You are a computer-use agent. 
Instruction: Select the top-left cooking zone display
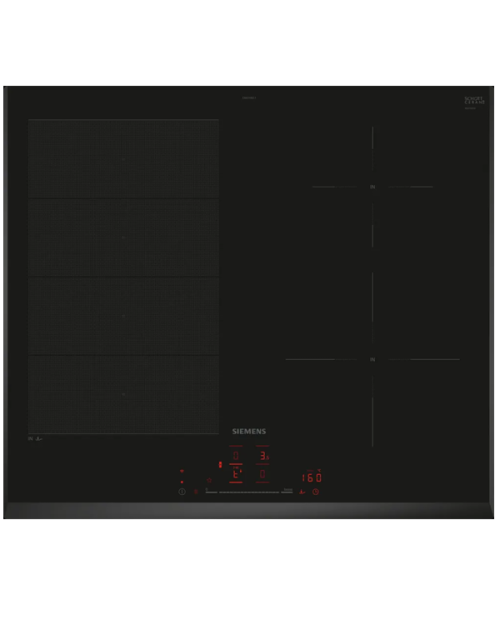point(236,456)
